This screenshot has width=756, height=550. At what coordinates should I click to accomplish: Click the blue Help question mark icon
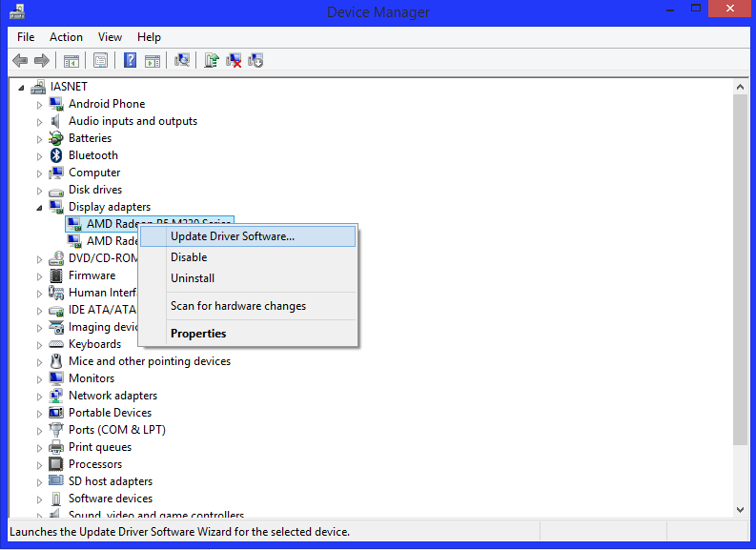131,60
